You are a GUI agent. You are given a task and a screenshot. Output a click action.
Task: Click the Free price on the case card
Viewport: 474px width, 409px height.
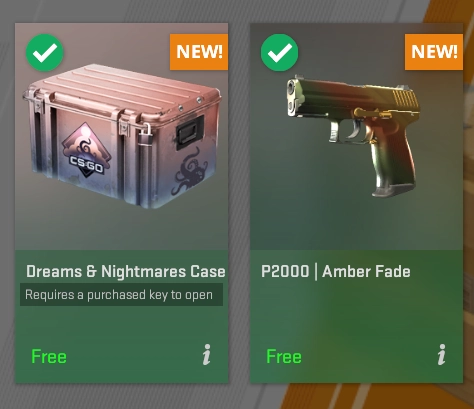point(49,357)
